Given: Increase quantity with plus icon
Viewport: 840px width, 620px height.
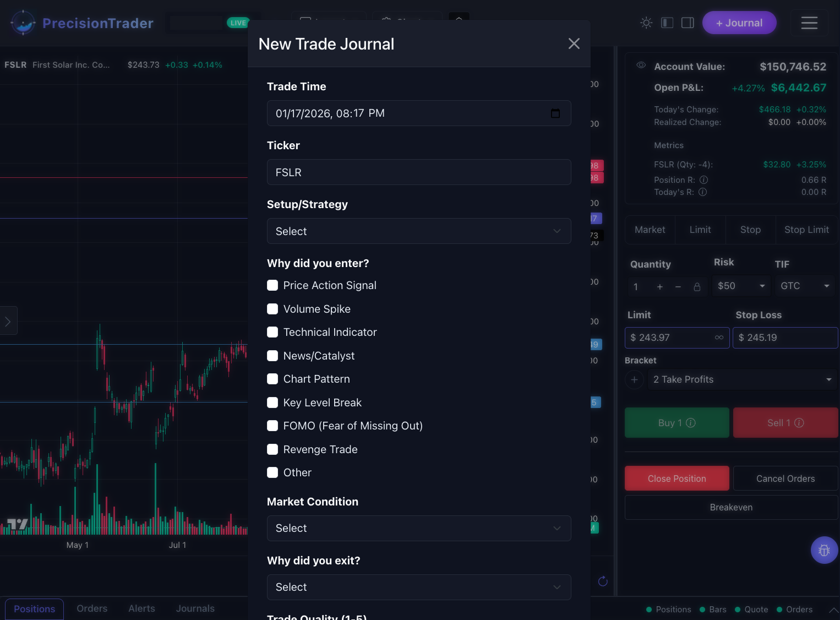Looking at the screenshot, I should click(660, 287).
